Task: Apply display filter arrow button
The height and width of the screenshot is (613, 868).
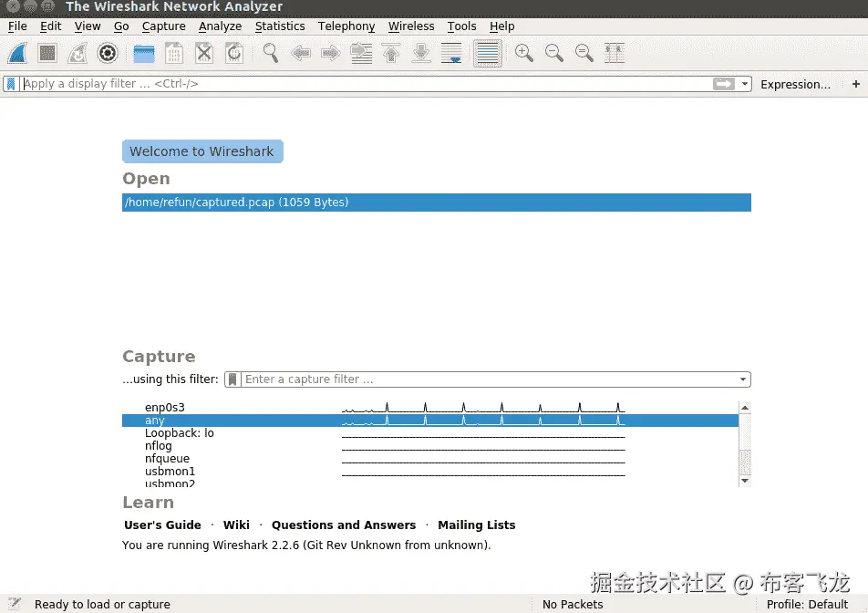Action: [x=724, y=84]
